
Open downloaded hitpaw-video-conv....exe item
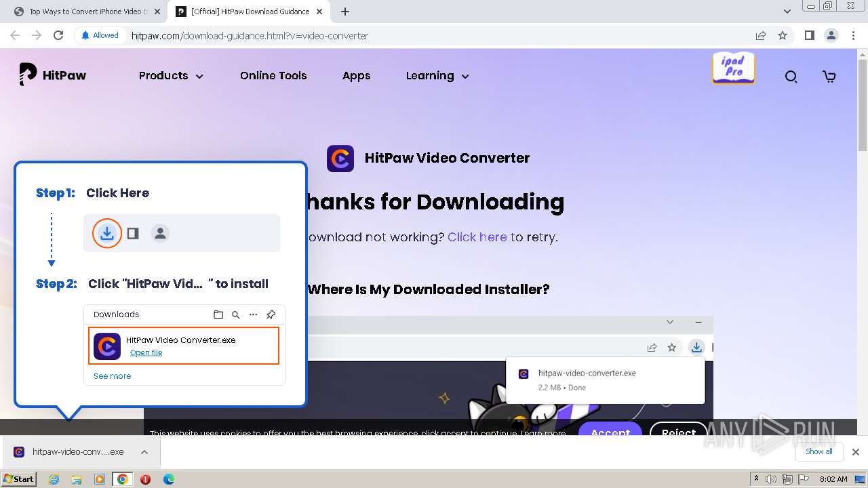click(69, 451)
